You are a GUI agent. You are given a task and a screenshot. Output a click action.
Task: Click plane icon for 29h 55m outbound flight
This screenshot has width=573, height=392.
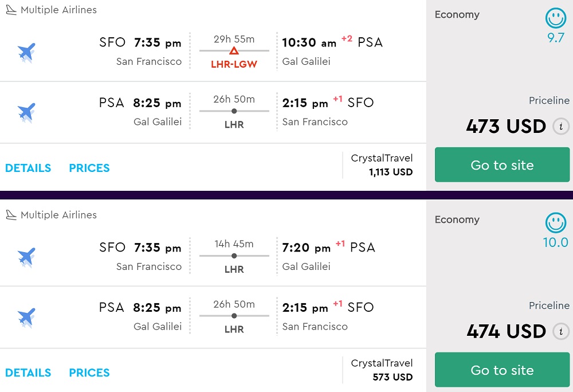26,52
